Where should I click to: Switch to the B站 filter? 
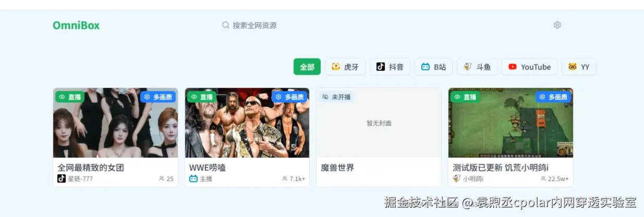click(x=434, y=67)
